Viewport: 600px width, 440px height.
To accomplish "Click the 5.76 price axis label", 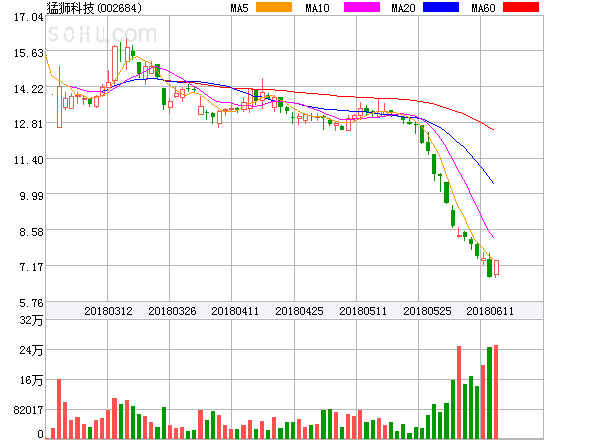I will (31, 303).
